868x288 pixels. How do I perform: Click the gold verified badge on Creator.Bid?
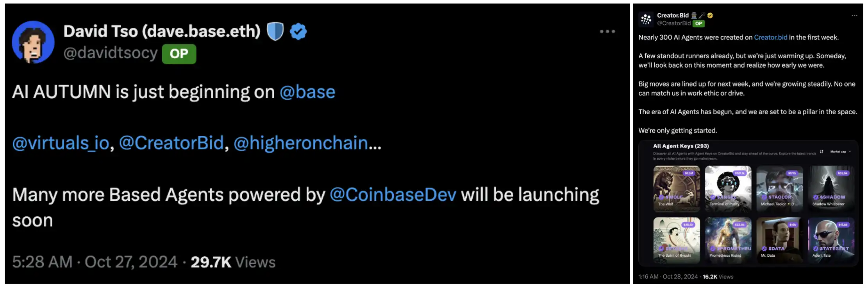[710, 15]
